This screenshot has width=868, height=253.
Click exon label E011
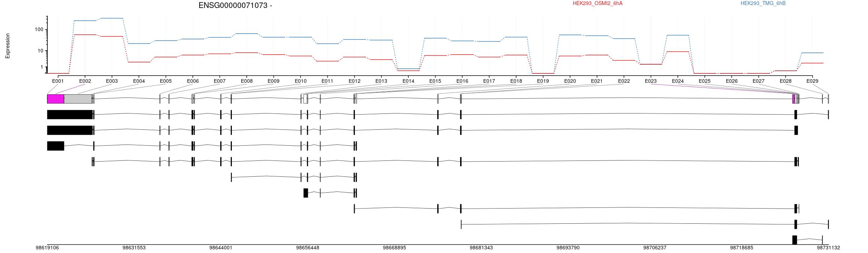(x=327, y=81)
